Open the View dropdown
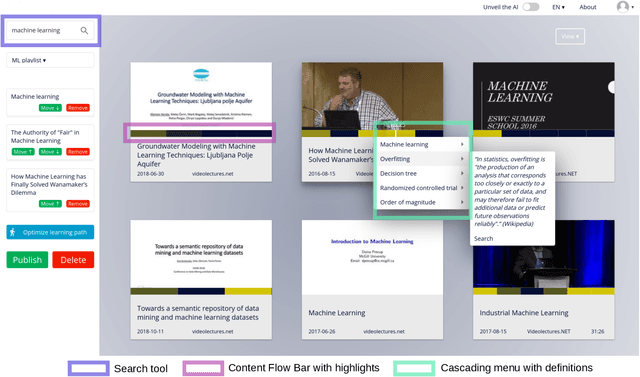The height and width of the screenshot is (377, 640). point(570,36)
